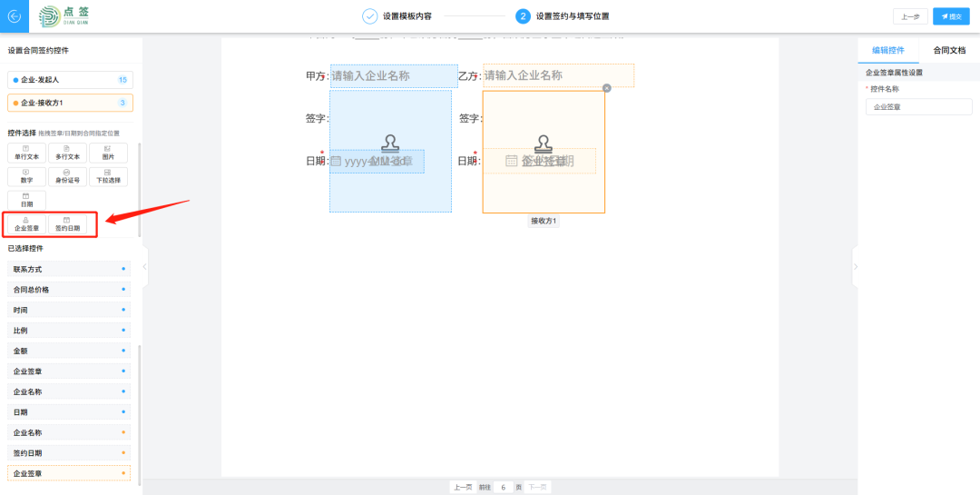Remove the selected orange seal widget
The width and height of the screenshot is (980, 495).
[x=606, y=88]
